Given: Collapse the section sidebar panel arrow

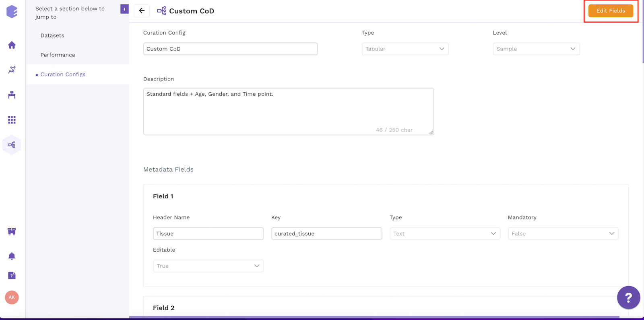Looking at the screenshot, I should [x=124, y=9].
